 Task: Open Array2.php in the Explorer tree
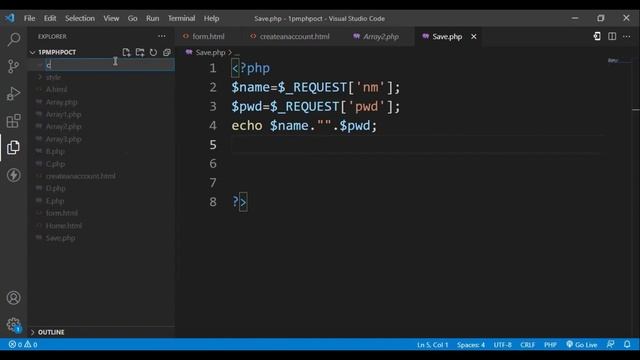tap(63, 127)
